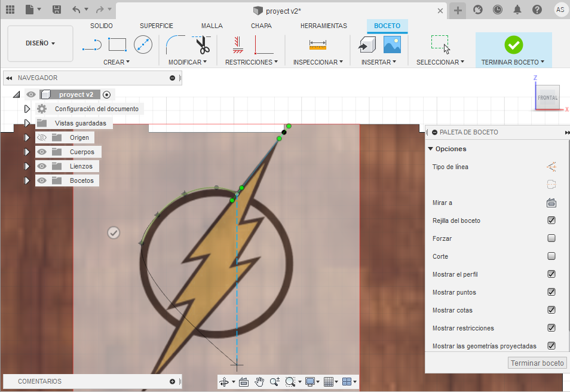Open the MODIFICAR dropdown menu

pos(188,62)
